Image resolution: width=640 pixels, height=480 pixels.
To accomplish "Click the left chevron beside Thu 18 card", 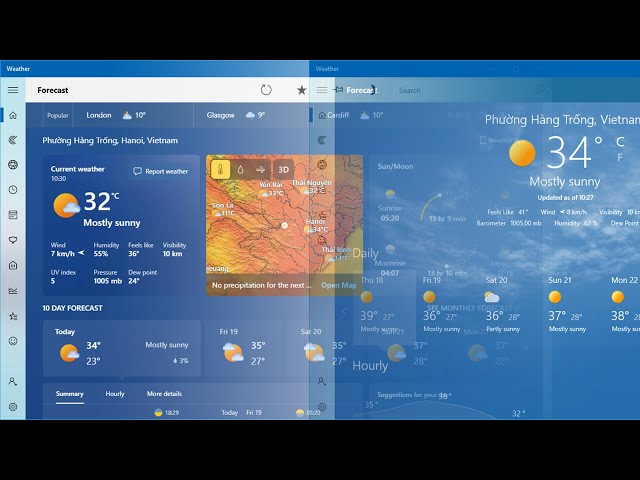I will point(344,312).
